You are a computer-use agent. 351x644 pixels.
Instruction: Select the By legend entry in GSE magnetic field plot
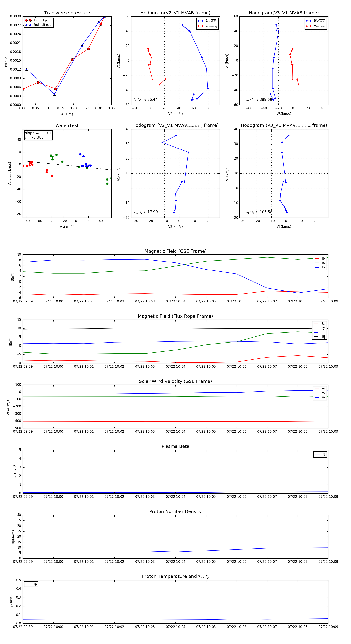[320, 263]
